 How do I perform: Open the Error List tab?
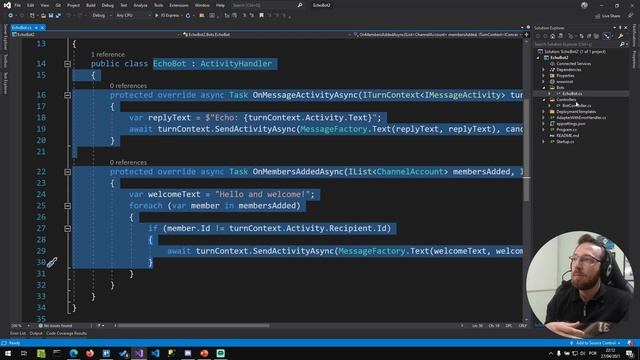(18, 333)
